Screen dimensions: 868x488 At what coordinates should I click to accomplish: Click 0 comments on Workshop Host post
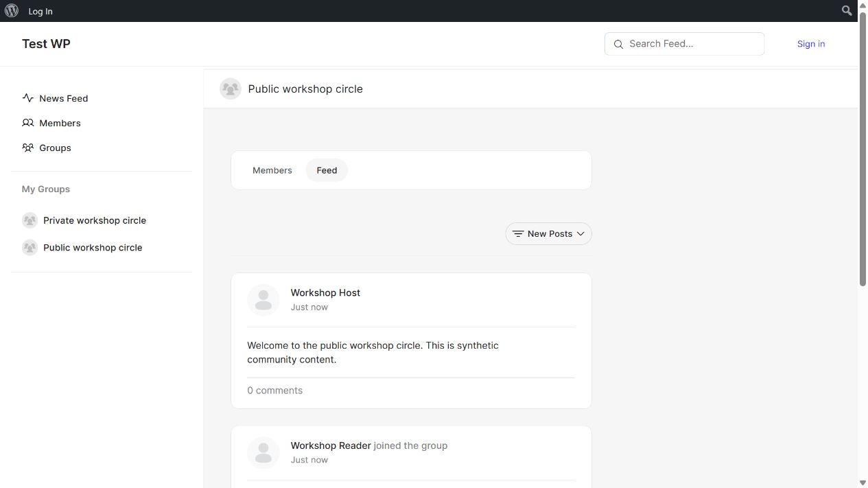[274, 391]
